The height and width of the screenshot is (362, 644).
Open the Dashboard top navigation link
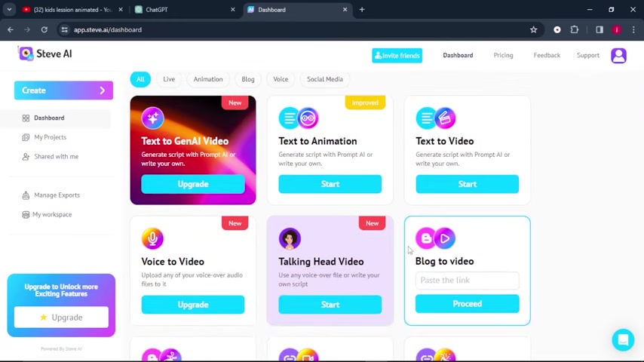tap(458, 55)
